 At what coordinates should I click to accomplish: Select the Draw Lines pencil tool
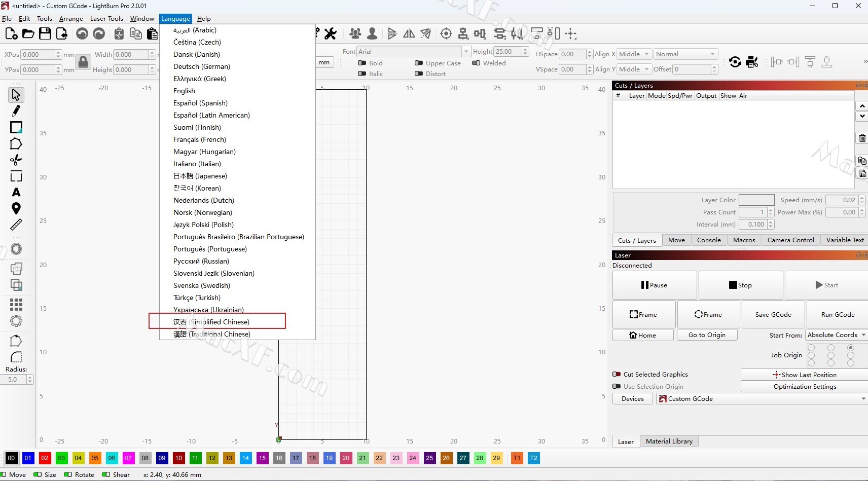click(16, 111)
